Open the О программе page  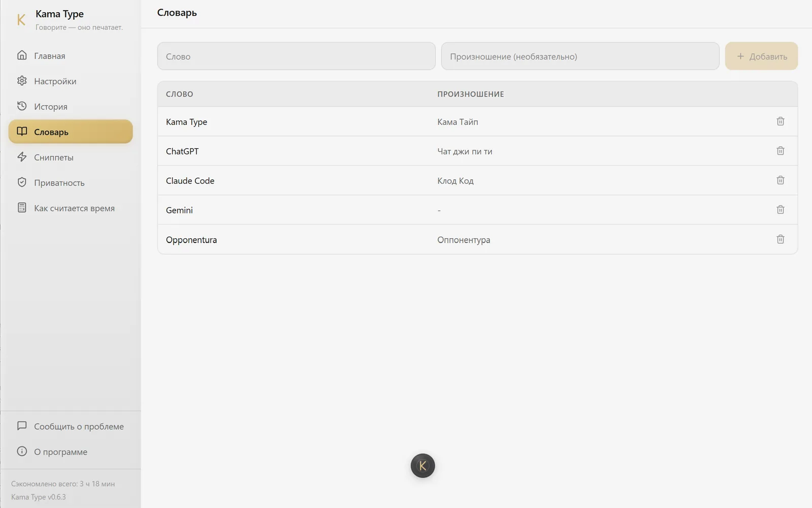point(71,452)
